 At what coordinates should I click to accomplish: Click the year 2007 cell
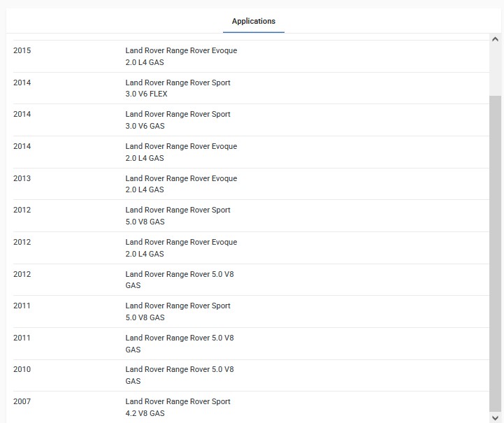pyautogui.click(x=22, y=401)
